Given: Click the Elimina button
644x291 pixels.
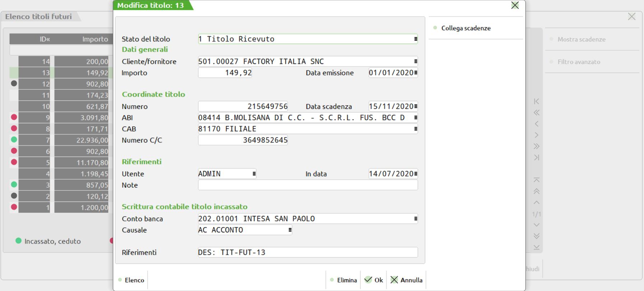Looking at the screenshot, I should coord(343,280).
